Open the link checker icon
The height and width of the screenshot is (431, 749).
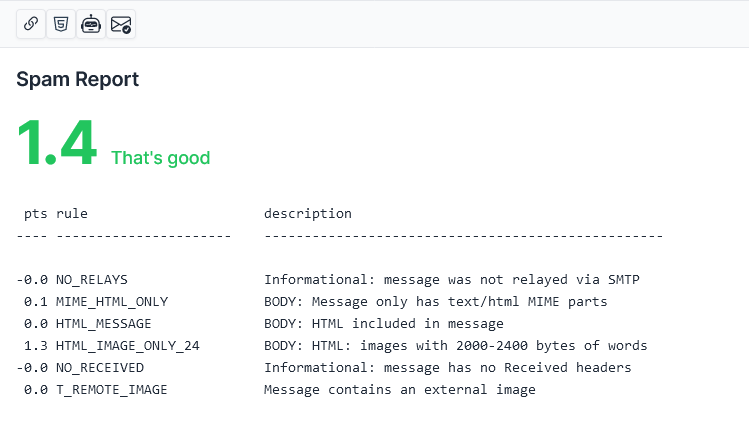[x=31, y=23]
